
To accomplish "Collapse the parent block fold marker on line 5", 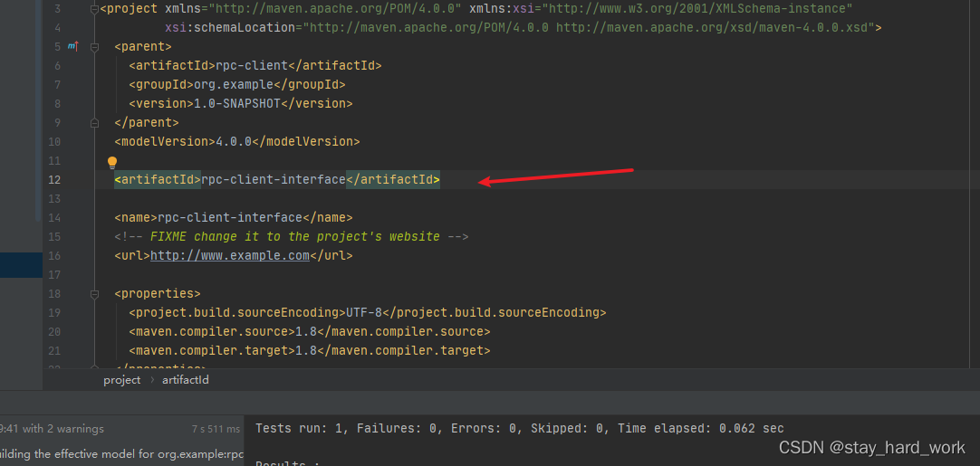I will click(94, 47).
